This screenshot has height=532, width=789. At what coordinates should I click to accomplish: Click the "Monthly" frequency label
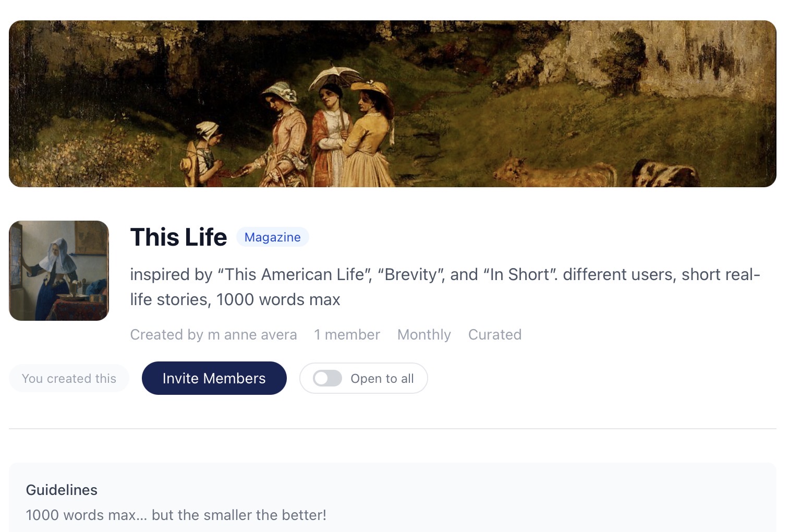(x=424, y=334)
